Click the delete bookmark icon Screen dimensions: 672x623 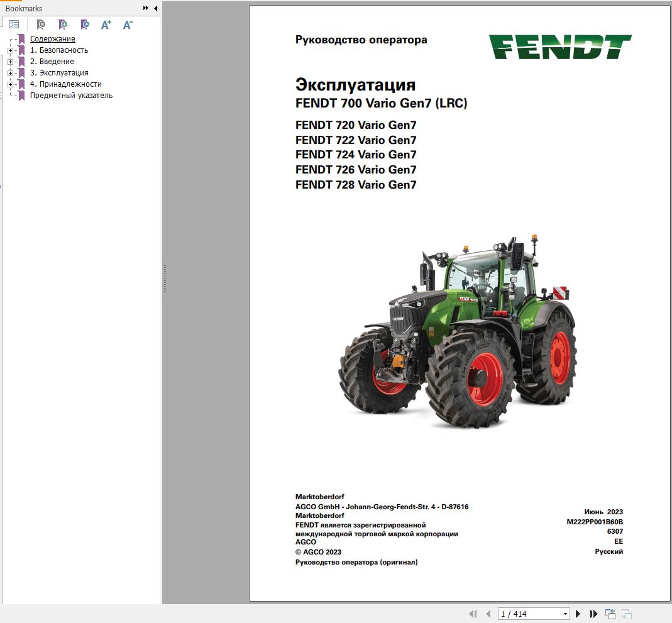[41, 25]
